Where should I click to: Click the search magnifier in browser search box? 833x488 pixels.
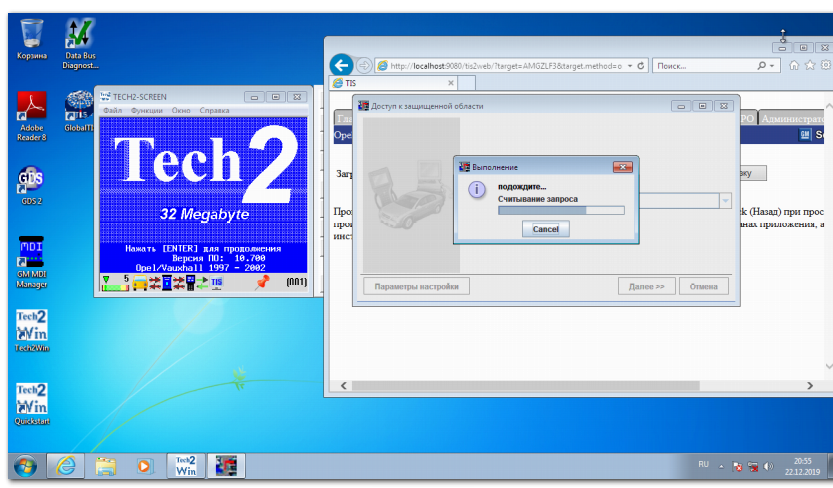coord(761,66)
